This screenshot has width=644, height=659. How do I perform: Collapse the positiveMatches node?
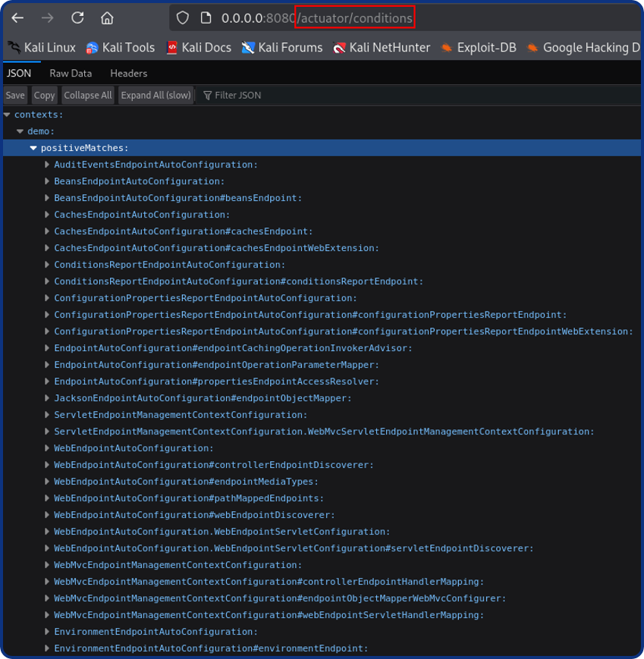(x=33, y=148)
